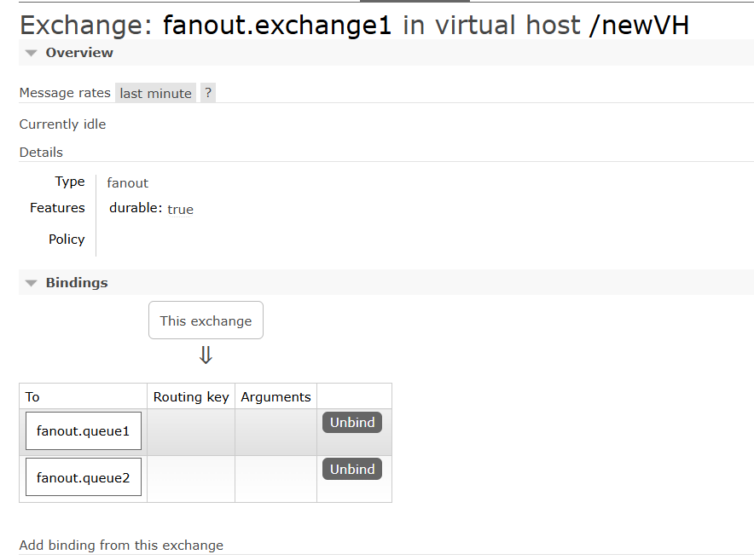
Task: Click the question mark help icon
Action: point(207,93)
